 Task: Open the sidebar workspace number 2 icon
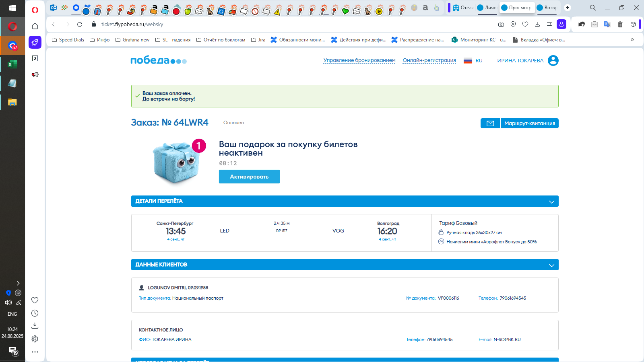[x=35, y=58]
